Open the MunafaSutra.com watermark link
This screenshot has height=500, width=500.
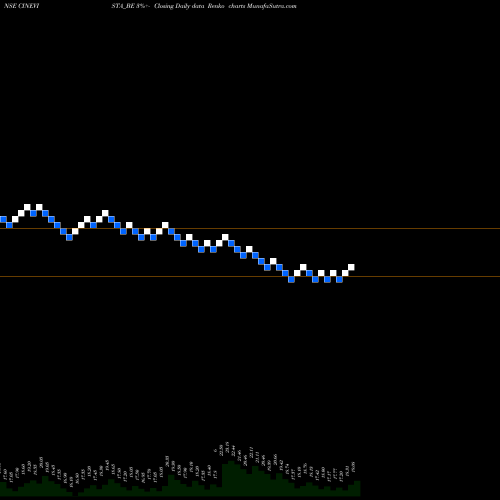[x=272, y=6]
